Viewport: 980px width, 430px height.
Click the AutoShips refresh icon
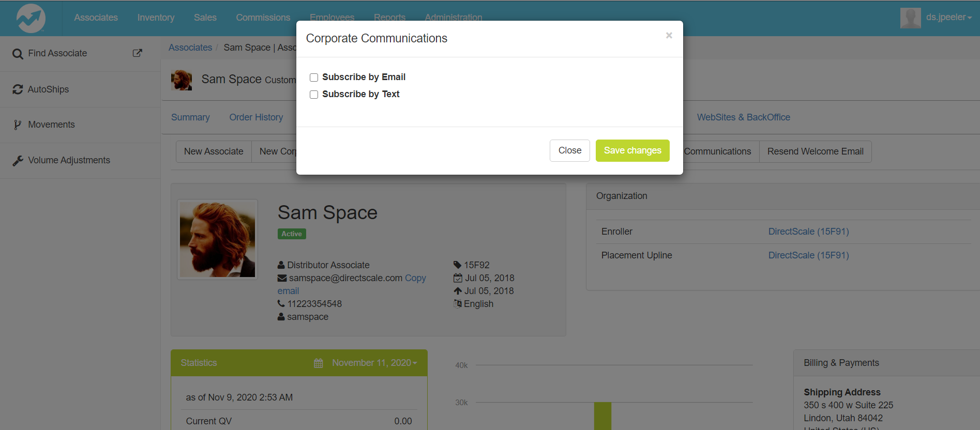coord(18,89)
